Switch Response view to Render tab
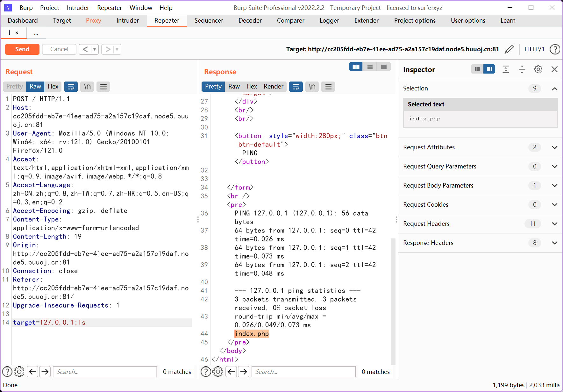This screenshot has width=563, height=392. (273, 87)
